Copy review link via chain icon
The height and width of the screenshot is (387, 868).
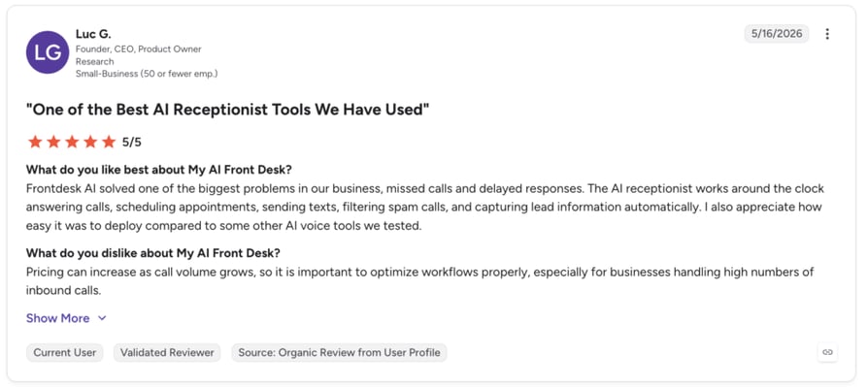(x=827, y=352)
